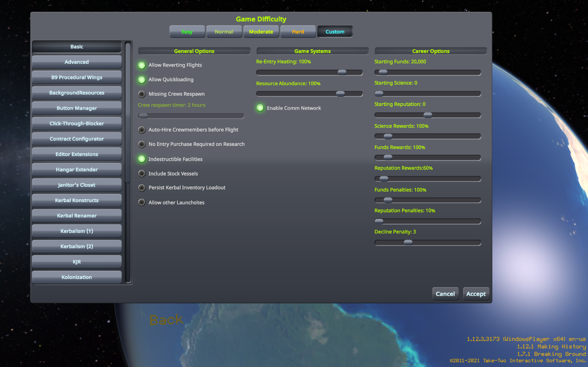Screen dimensions: 588x367
Task: Toggle Persist Kerbal Inventory Loadout
Action: [x=142, y=188]
